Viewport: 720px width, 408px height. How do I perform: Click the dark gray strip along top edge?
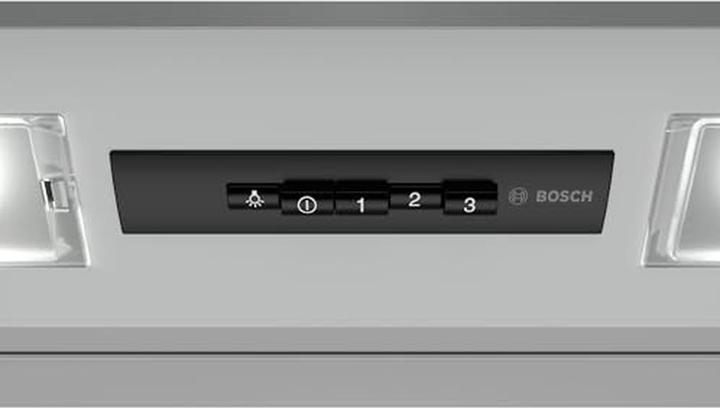pos(360,14)
